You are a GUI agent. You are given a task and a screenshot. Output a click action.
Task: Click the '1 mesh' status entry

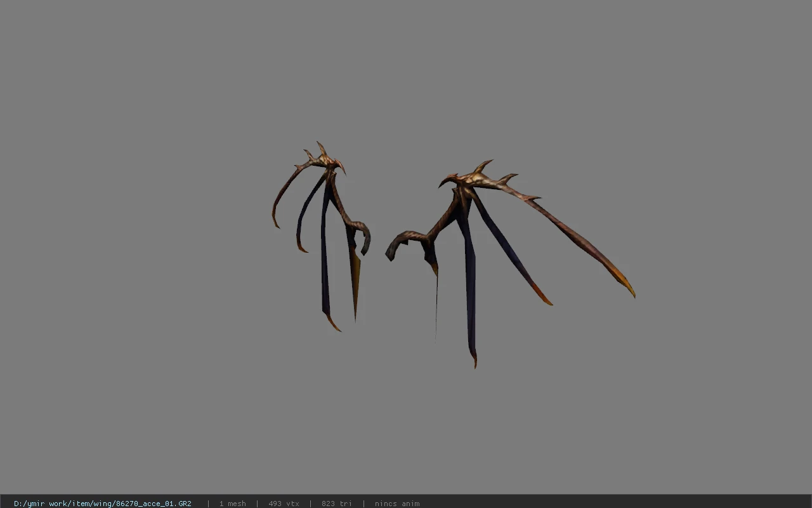tap(233, 504)
